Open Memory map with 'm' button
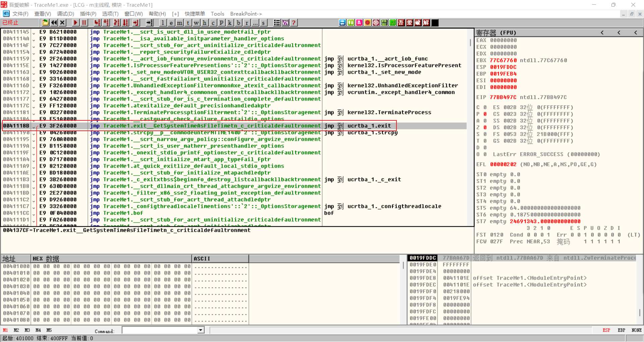The height and width of the screenshot is (342, 644). pos(179,23)
